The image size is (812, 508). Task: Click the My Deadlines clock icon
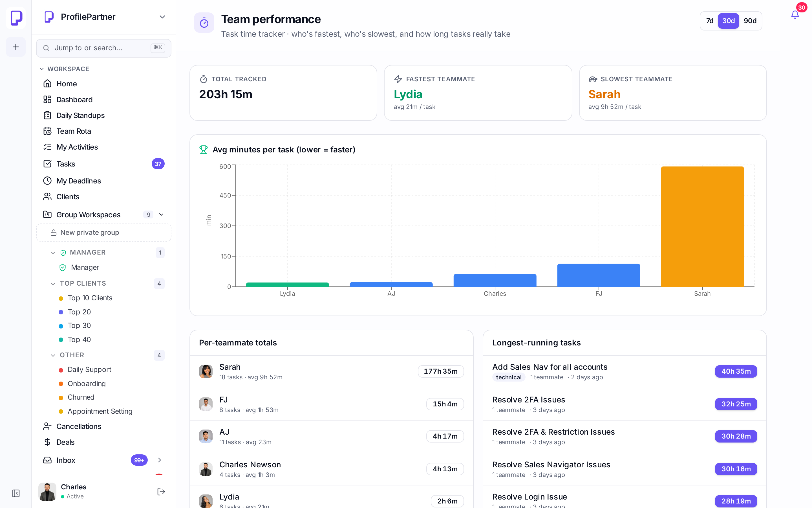click(x=47, y=181)
